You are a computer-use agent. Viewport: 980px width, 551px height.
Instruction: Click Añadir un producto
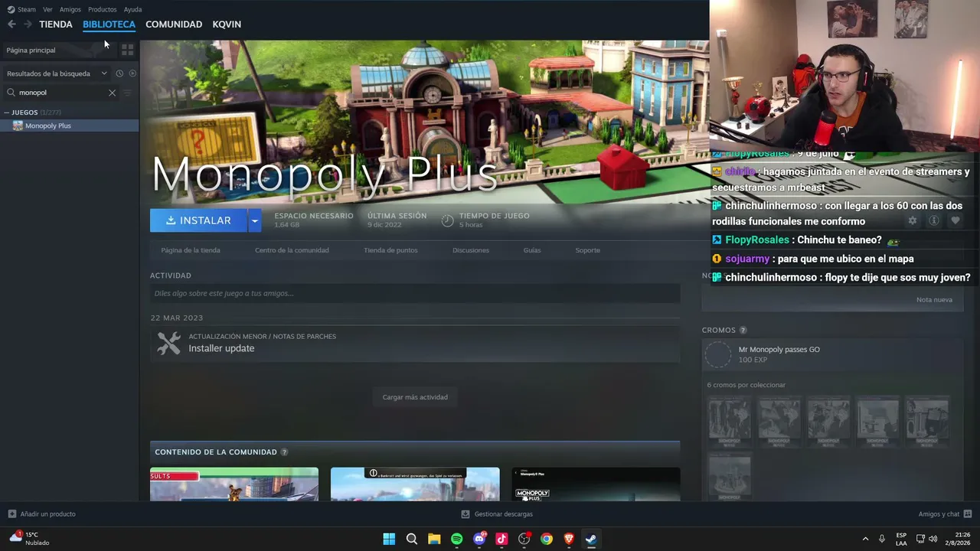coord(42,514)
